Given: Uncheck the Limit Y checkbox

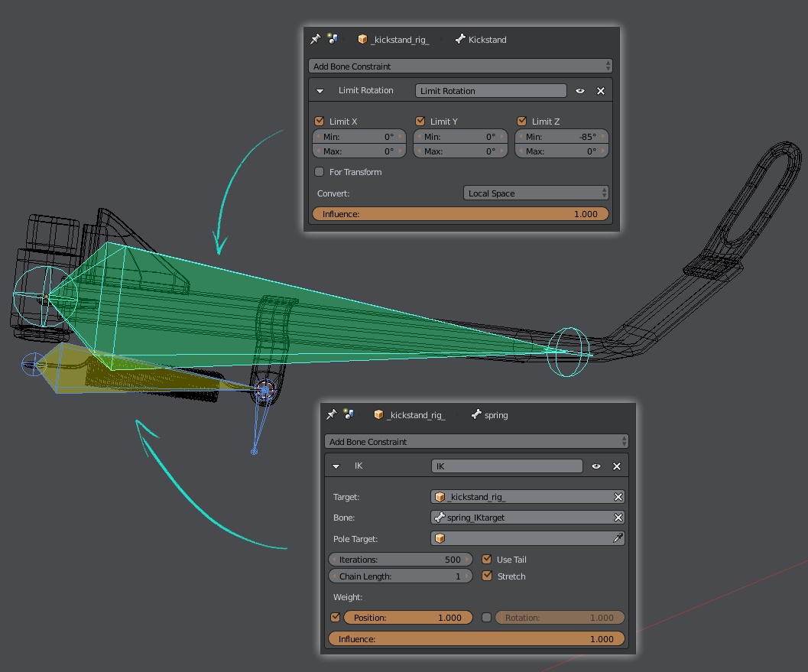Looking at the screenshot, I should (x=420, y=121).
